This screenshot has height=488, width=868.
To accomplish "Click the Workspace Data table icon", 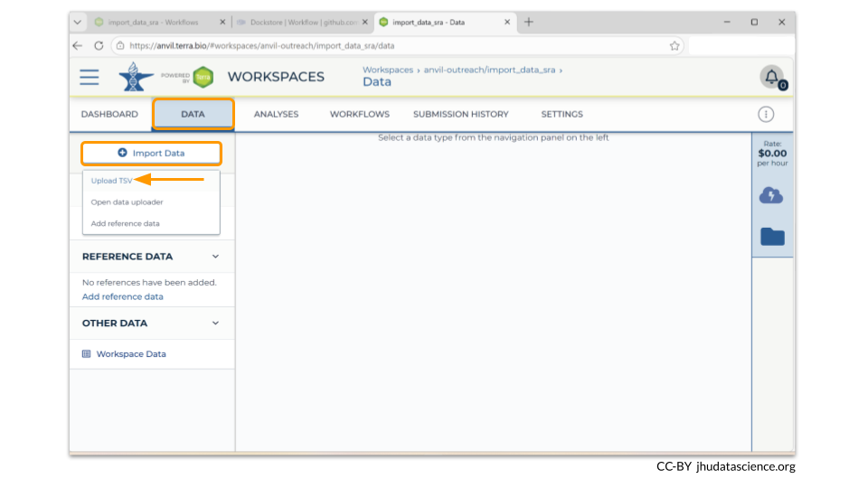I will click(x=87, y=354).
